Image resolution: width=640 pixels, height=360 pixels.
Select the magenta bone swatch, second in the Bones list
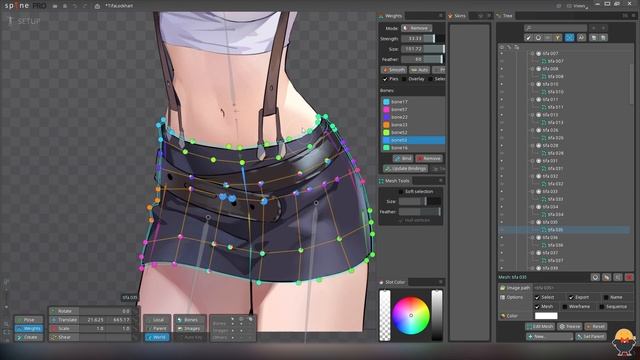click(386, 109)
